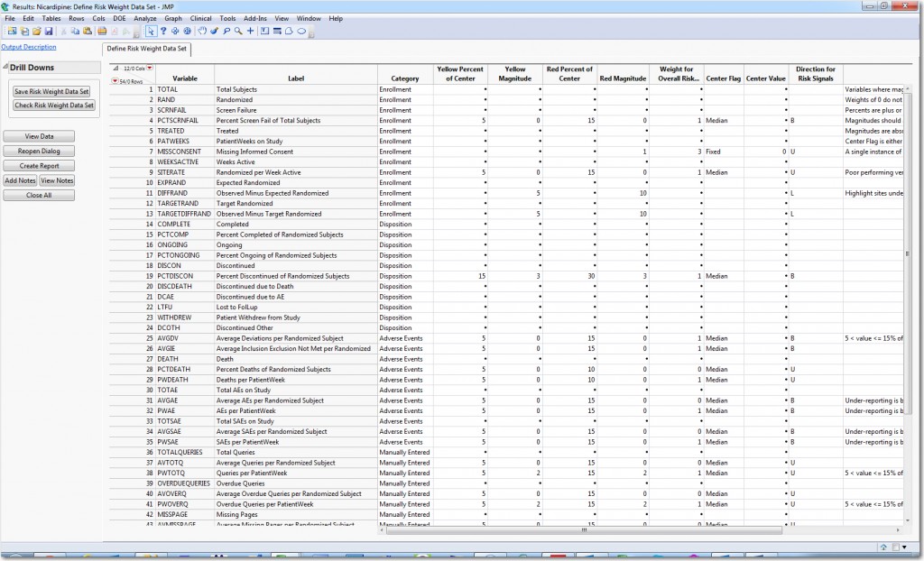Viewport: 924px width, 561px height.
Task: Switch to Define Risk Weight Data Set tab
Action: [146, 49]
